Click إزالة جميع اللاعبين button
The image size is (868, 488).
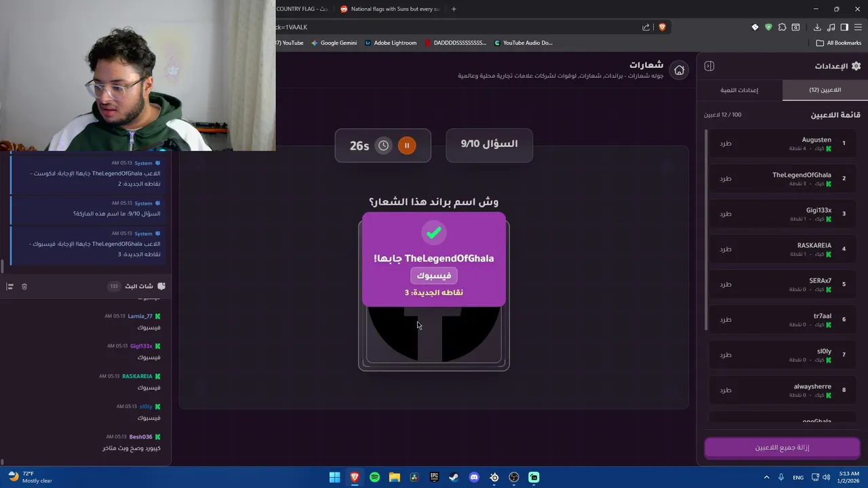click(x=782, y=447)
